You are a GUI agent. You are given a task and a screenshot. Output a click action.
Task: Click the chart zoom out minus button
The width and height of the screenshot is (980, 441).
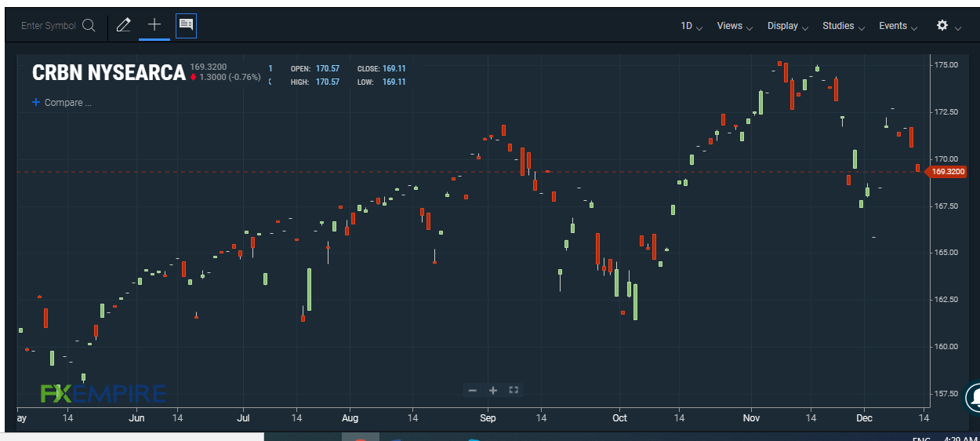[472, 390]
